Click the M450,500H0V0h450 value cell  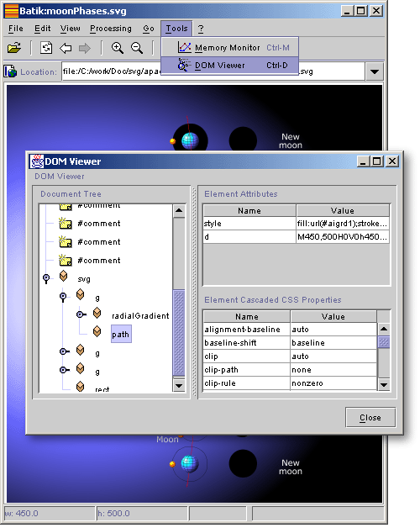(343, 237)
